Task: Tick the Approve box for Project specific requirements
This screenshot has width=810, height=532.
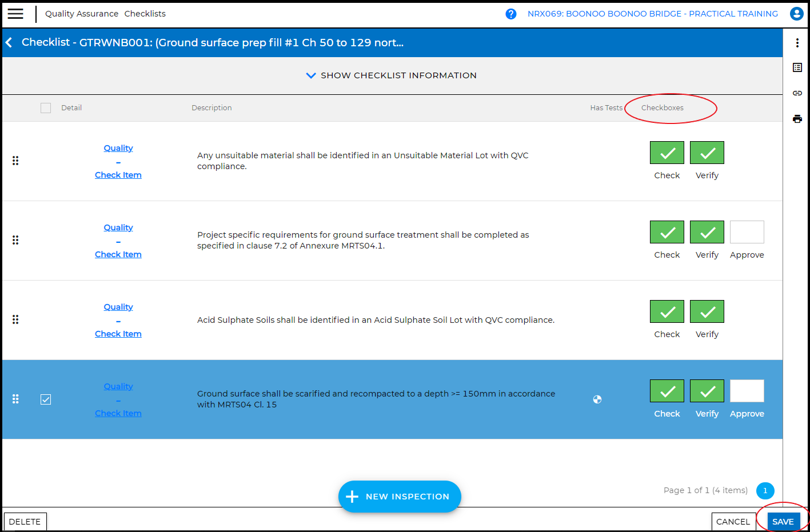Action: click(x=747, y=232)
